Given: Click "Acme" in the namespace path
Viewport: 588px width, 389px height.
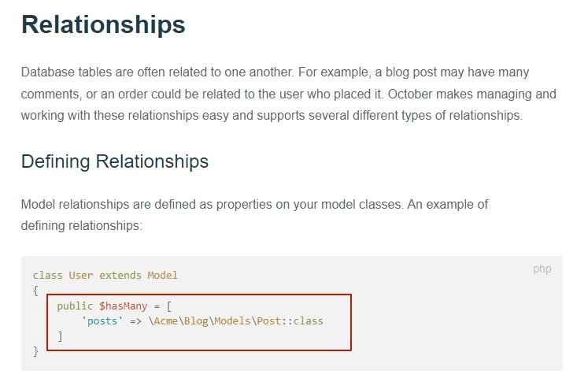Looking at the screenshot, I should [167, 321].
